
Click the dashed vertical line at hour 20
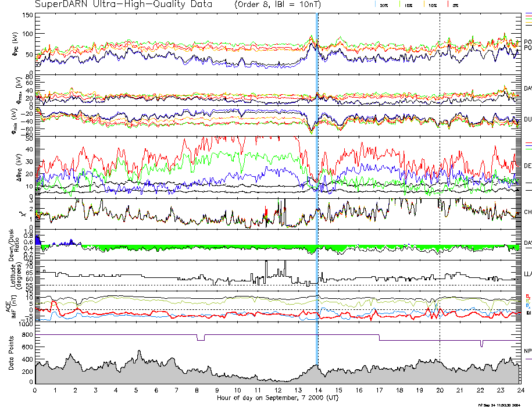click(x=440, y=174)
